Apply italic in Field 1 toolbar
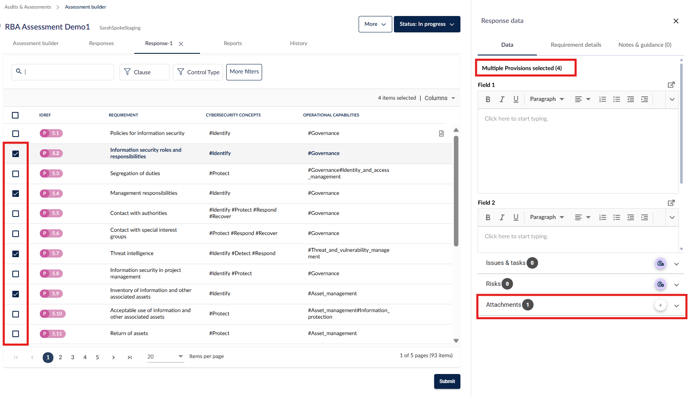 click(502, 99)
